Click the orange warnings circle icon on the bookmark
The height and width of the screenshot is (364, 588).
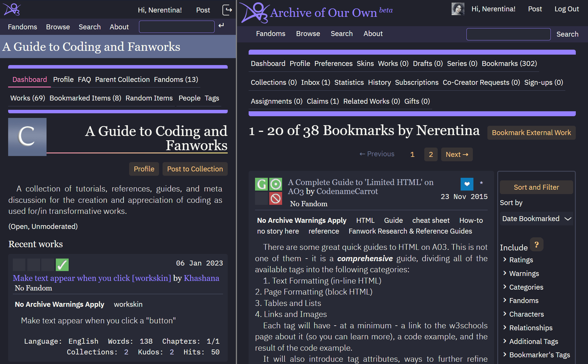[276, 184]
